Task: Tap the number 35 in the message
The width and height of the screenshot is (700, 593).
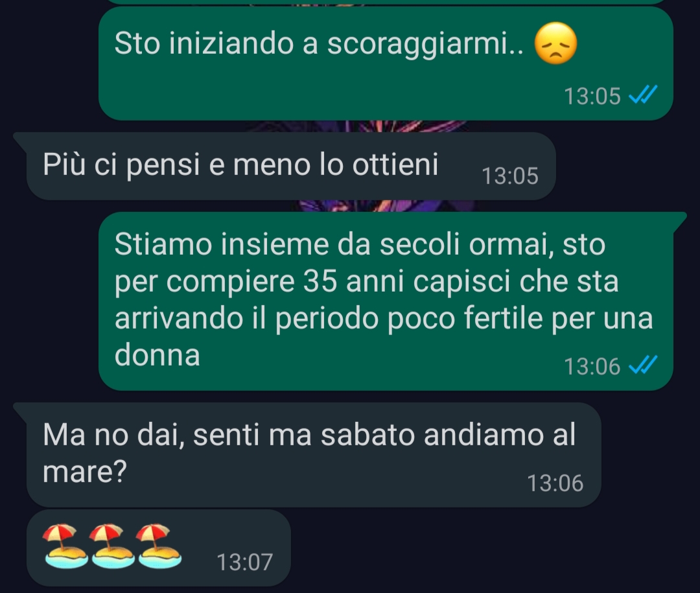Action: (x=320, y=281)
